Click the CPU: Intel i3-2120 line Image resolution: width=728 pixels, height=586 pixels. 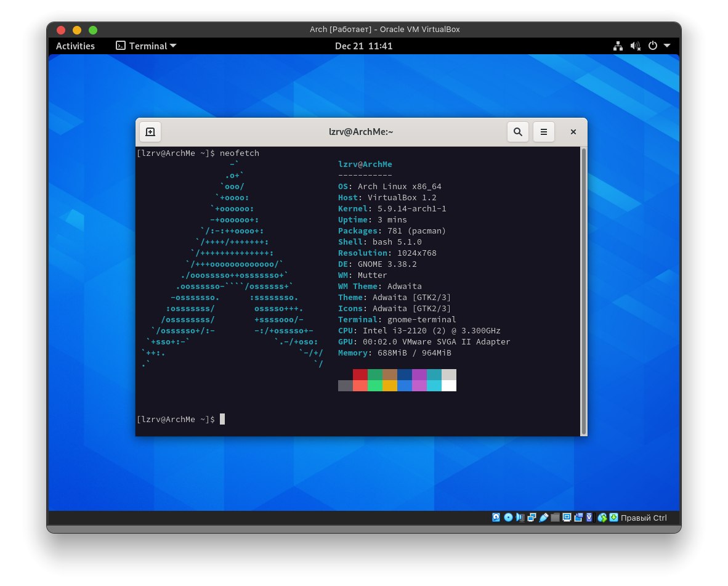[419, 331]
